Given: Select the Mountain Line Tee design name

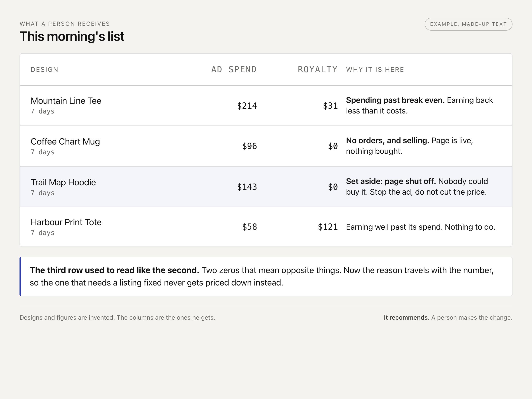Looking at the screenshot, I should (x=66, y=101).
